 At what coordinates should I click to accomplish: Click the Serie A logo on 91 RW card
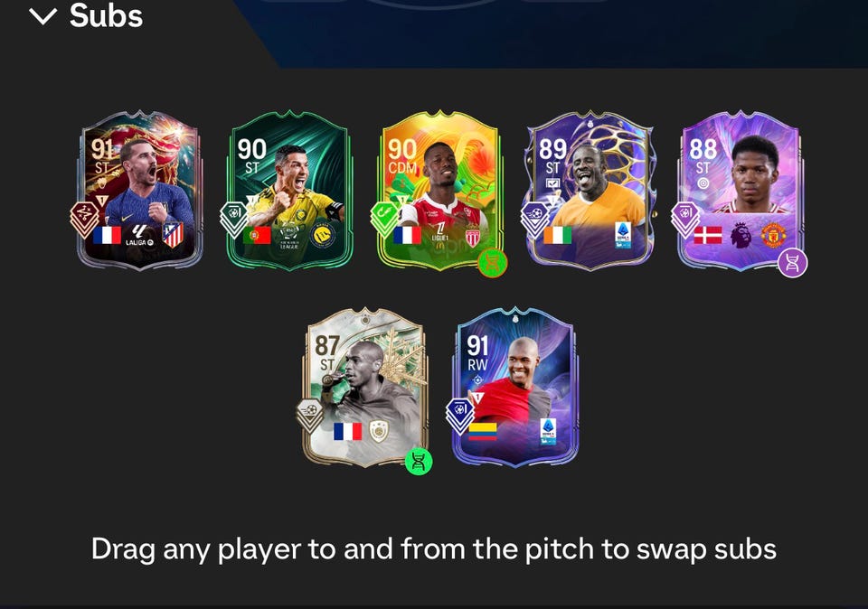(x=548, y=432)
